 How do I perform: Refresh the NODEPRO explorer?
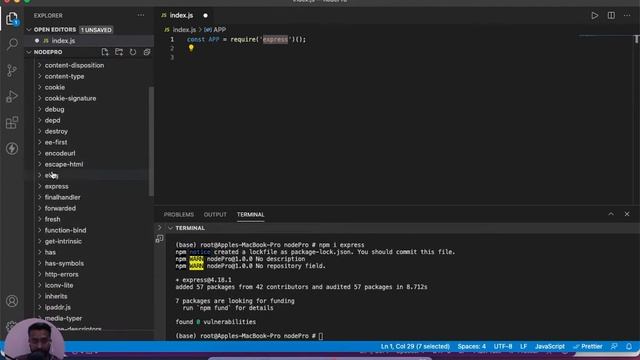(133, 52)
